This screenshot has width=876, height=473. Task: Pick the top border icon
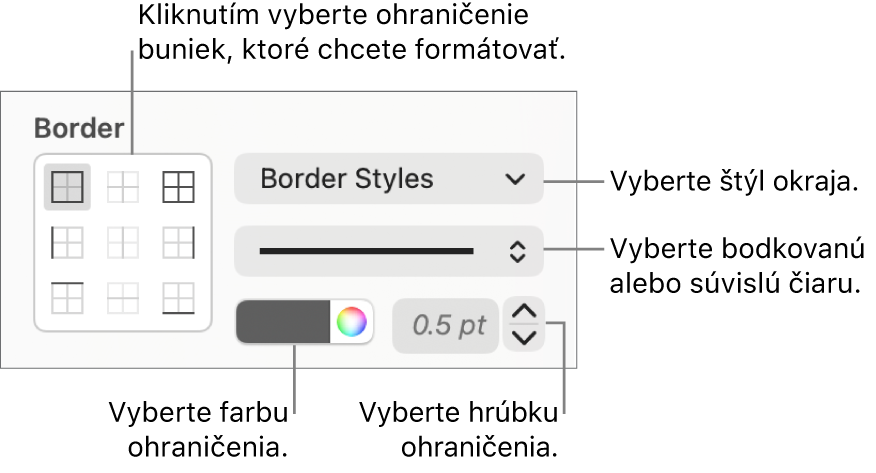coord(67,298)
